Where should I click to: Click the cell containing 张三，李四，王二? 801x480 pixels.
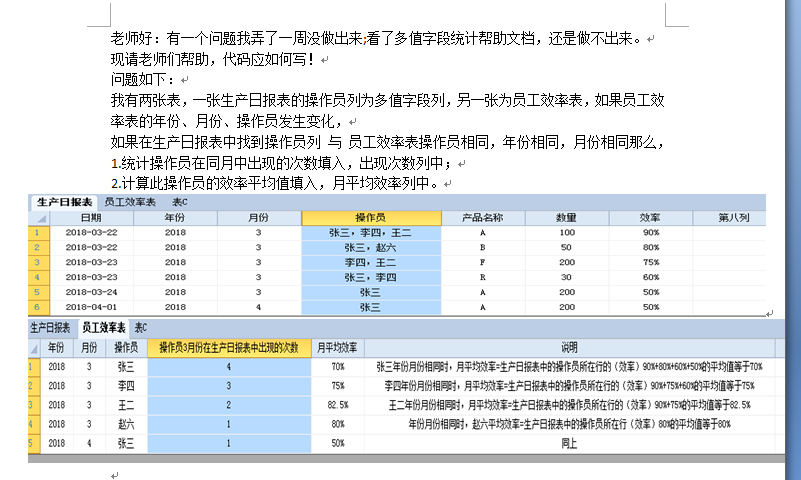pyautogui.click(x=370, y=232)
